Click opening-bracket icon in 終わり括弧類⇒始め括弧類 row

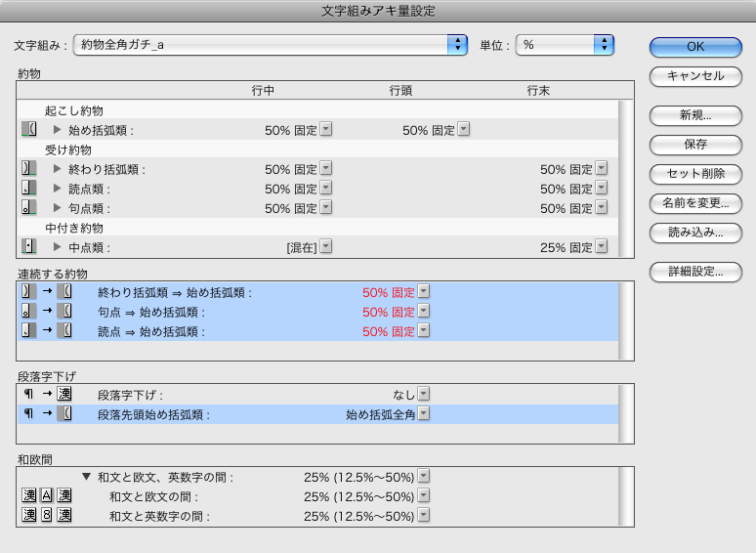coord(64,291)
